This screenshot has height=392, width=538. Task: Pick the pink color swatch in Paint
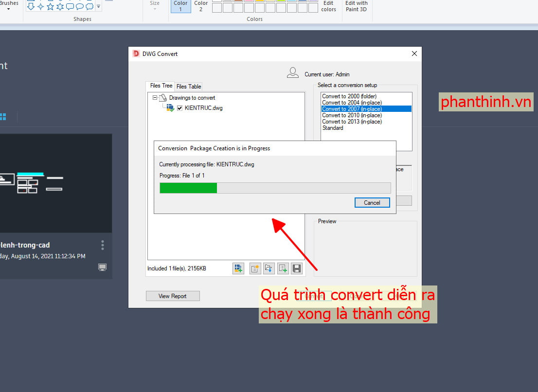point(249,1)
